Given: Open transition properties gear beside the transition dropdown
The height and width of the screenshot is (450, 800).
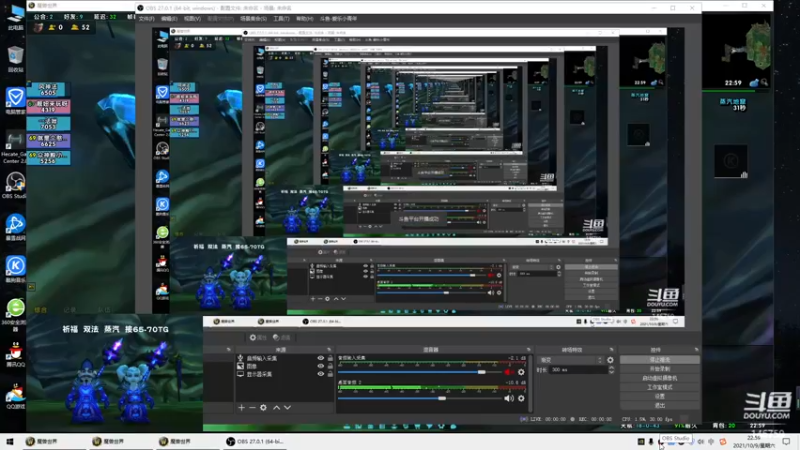Looking at the screenshot, I should (610, 360).
